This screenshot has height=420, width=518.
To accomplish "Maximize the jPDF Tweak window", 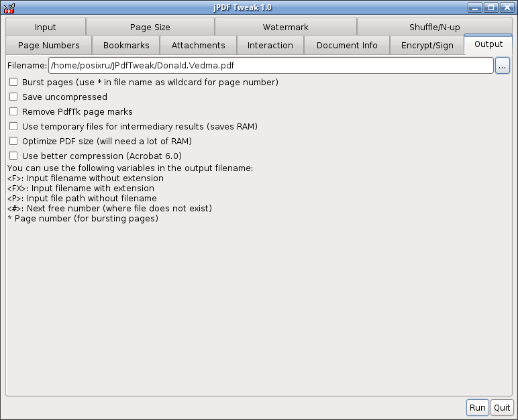I will click(491, 7).
